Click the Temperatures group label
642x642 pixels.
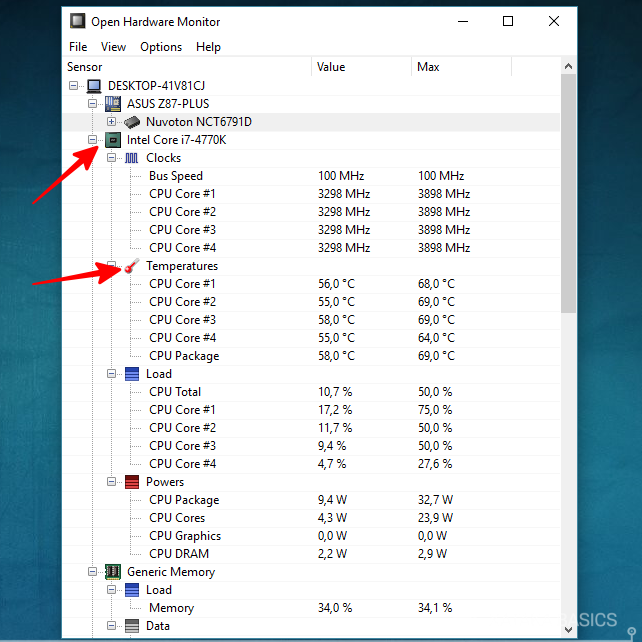pos(182,266)
